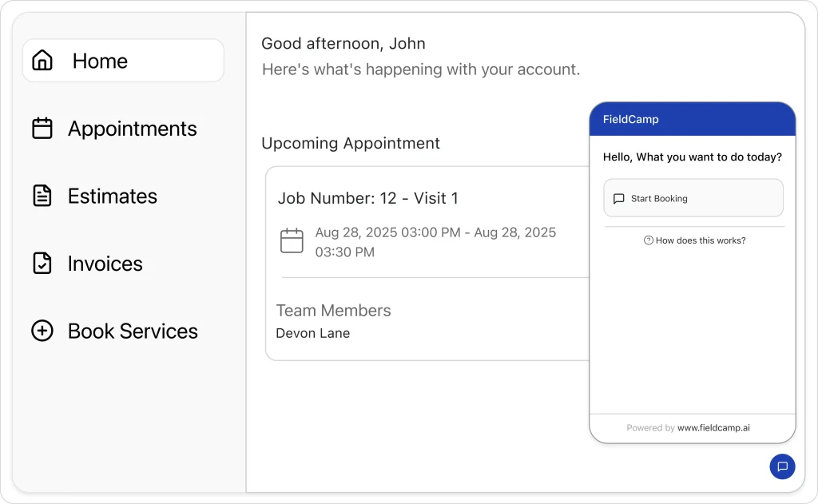This screenshot has height=504, width=818.
Task: Select the Book Services menu label
Action: pyautogui.click(x=133, y=331)
